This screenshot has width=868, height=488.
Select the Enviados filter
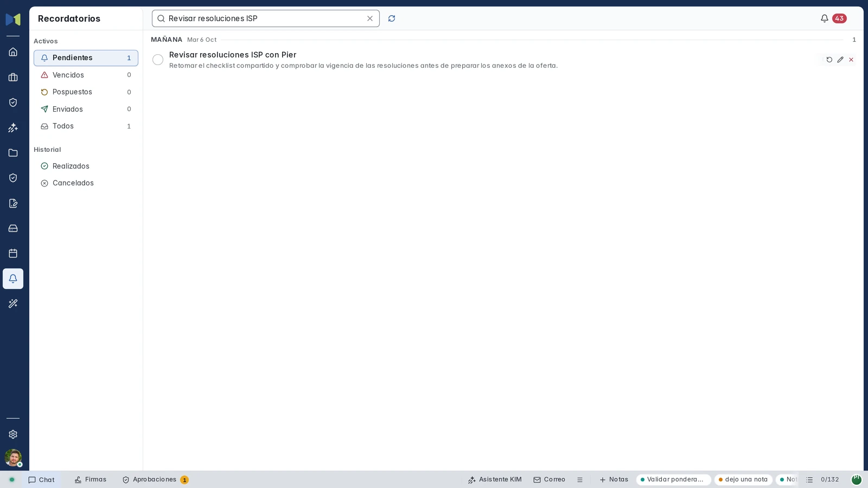(86, 109)
